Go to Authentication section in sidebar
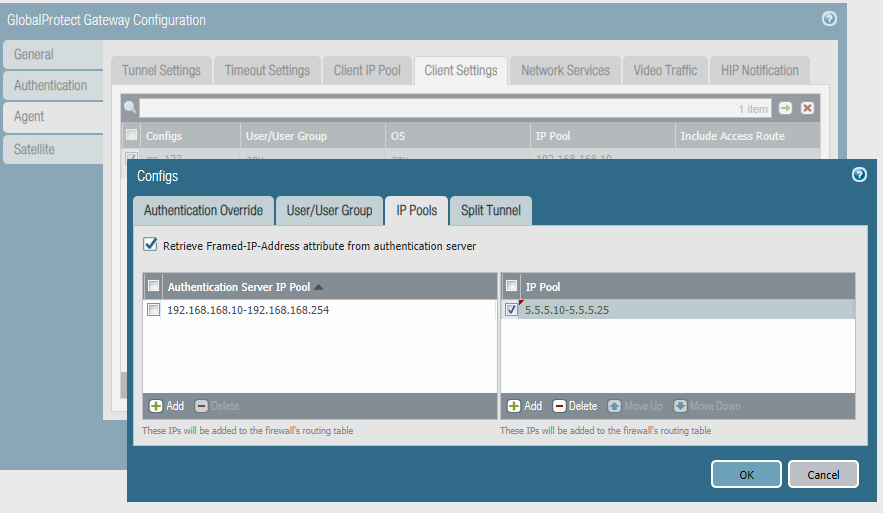Viewport: 883px width, 513px height. (53, 86)
